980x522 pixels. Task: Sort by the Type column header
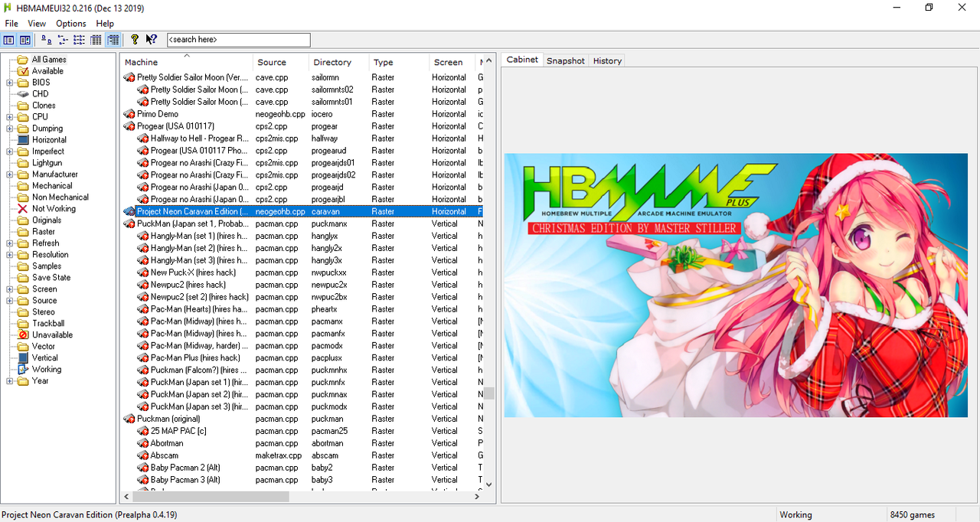pyautogui.click(x=400, y=62)
